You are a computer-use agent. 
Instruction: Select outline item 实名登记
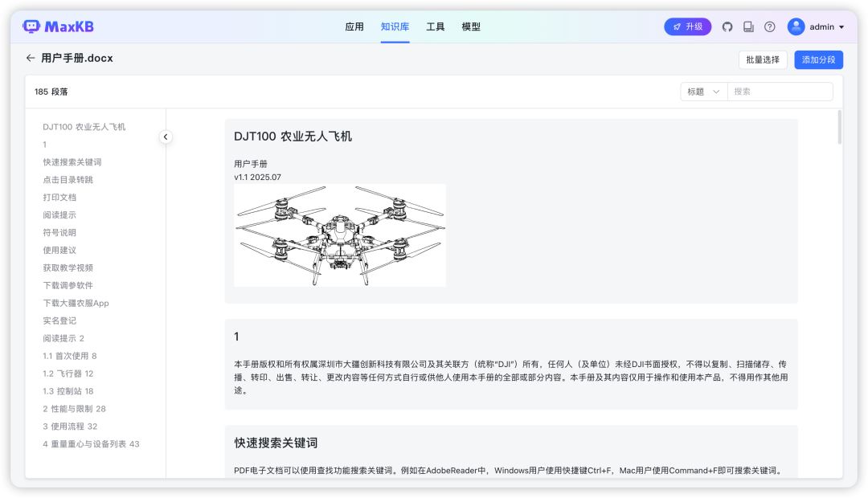pos(59,321)
